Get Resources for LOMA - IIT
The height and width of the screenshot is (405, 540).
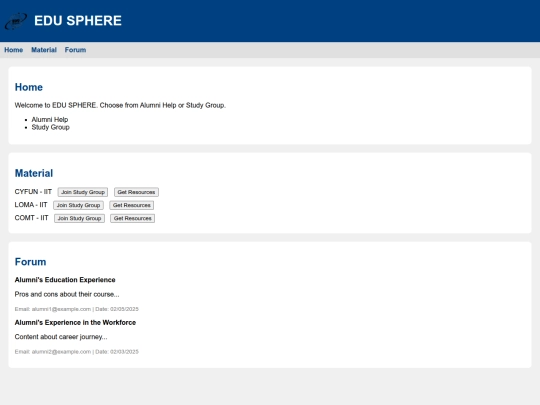click(x=132, y=205)
